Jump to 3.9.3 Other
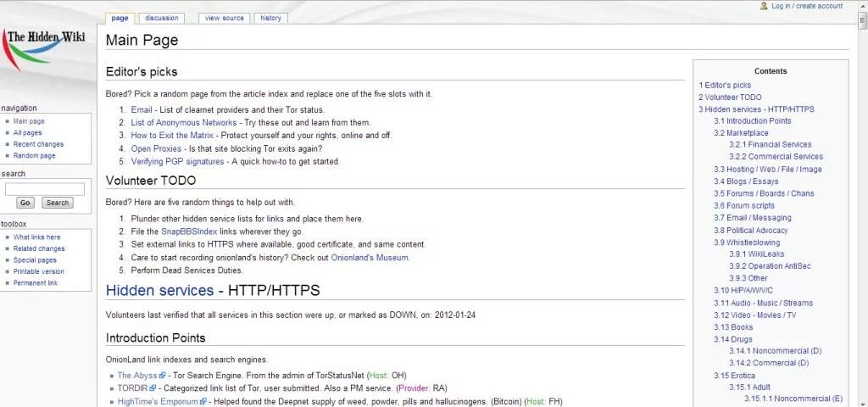This screenshot has width=868, height=407. 748,278
